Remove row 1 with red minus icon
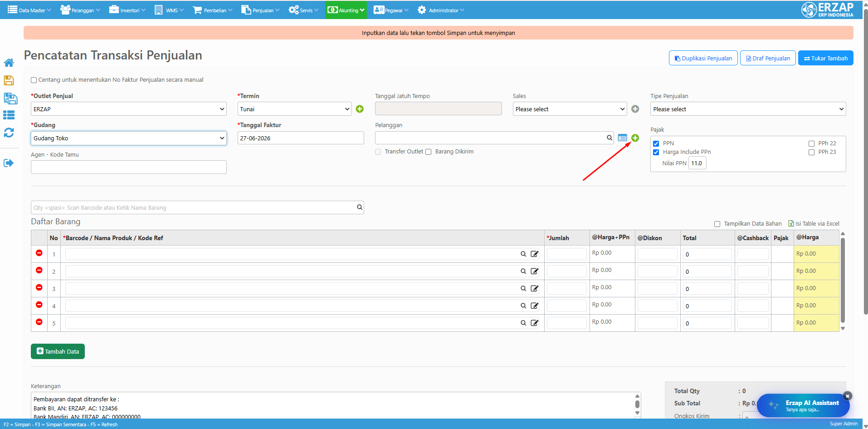Screen dimensions: 868x429 coord(39,253)
